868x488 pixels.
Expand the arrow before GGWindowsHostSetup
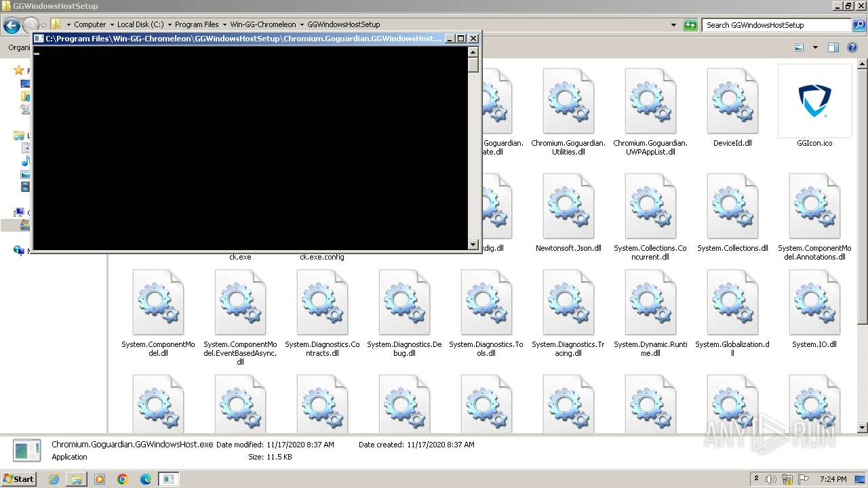click(302, 24)
